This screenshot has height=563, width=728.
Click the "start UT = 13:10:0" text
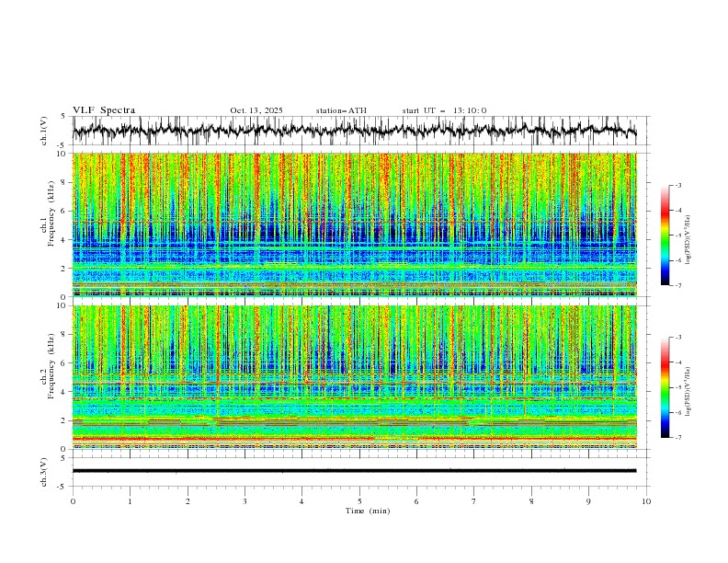[x=444, y=110]
